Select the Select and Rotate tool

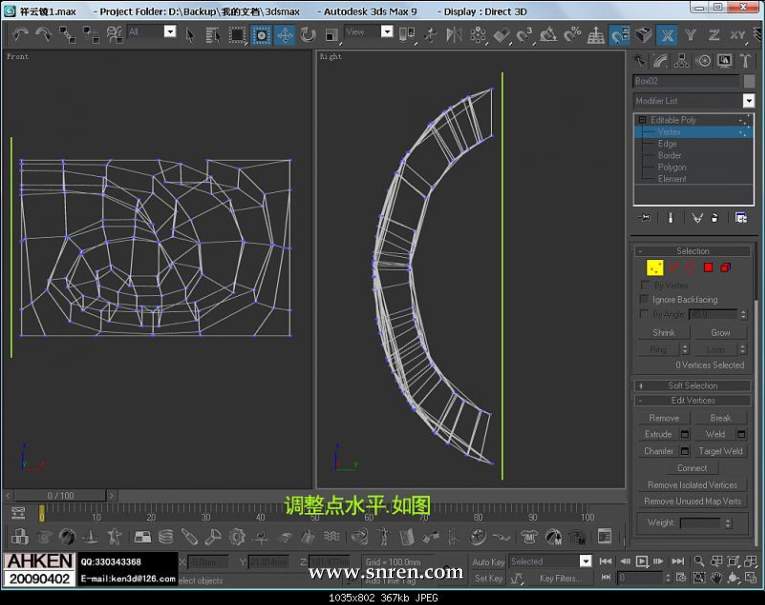pyautogui.click(x=308, y=34)
